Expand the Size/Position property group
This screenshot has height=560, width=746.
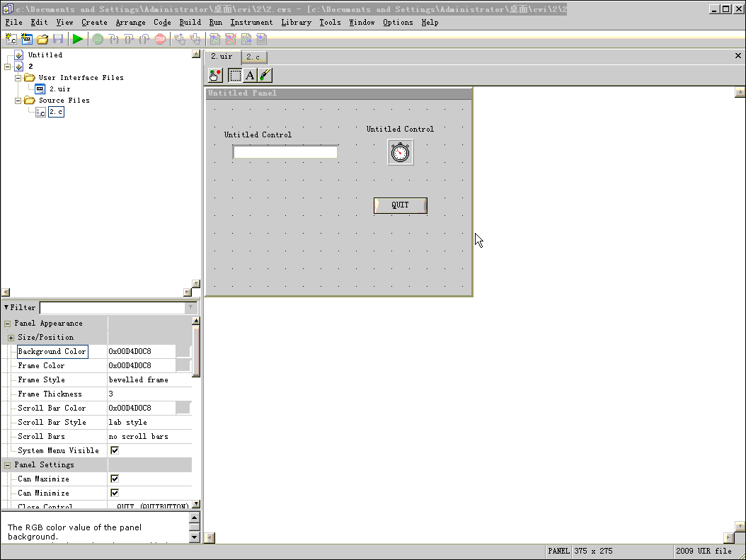click(11, 338)
